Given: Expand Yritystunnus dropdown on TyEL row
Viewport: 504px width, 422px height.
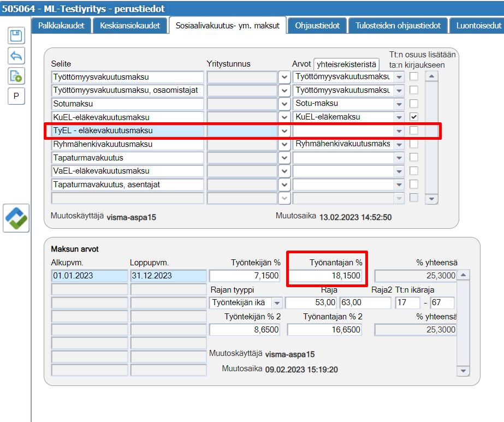Looking at the screenshot, I should click(x=284, y=131).
